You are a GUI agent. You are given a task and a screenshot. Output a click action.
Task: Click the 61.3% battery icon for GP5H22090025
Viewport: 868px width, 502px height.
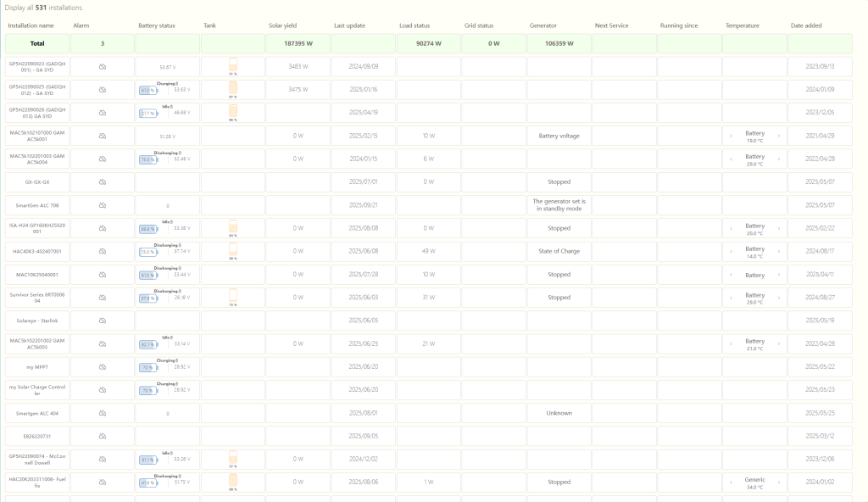tap(147, 90)
